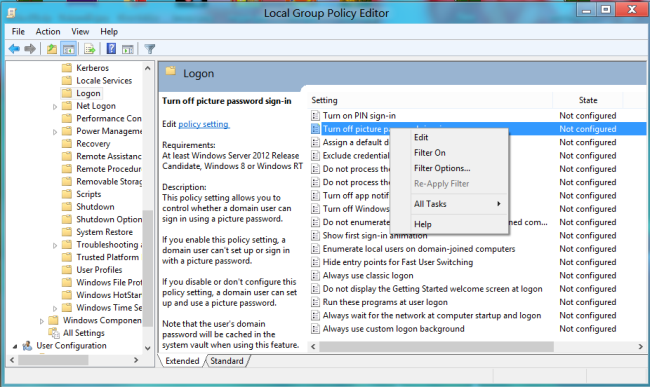This screenshot has height=387, width=650.
Task: Click the Scripts folder icon
Action: click(x=67, y=194)
